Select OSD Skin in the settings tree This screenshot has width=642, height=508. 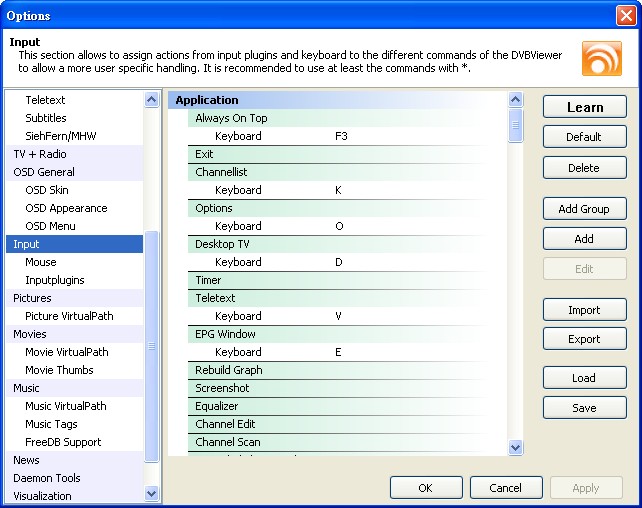47,190
